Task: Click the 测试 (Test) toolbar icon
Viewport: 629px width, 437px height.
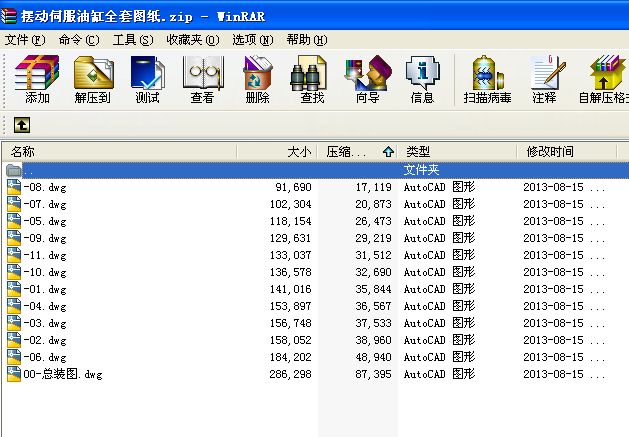Action: coord(148,79)
